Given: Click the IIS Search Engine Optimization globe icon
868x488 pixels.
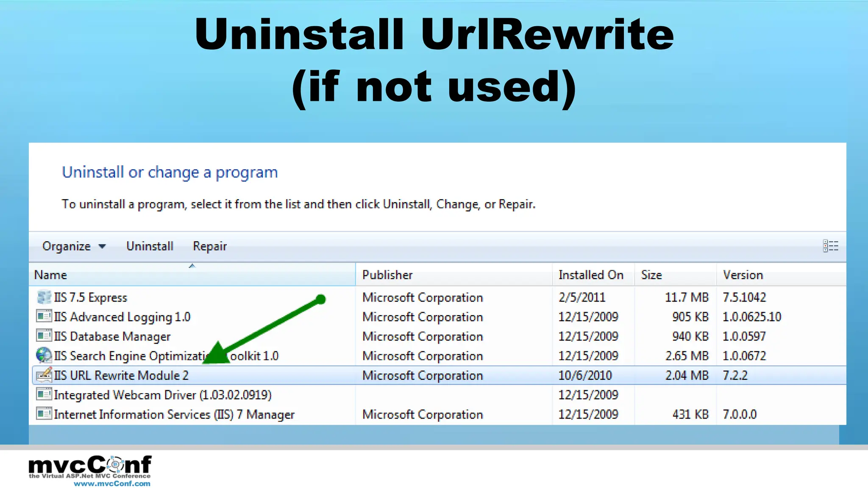Looking at the screenshot, I should (44, 355).
